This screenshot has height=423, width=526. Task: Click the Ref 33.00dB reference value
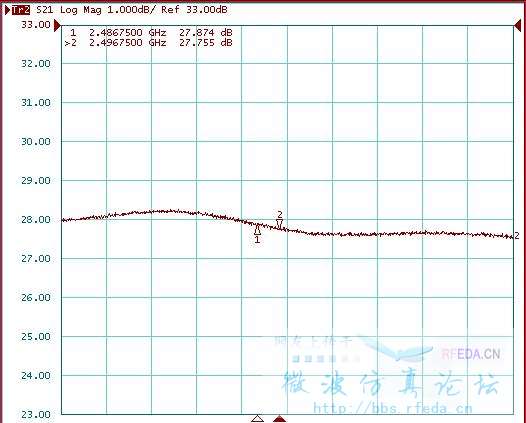point(194,10)
